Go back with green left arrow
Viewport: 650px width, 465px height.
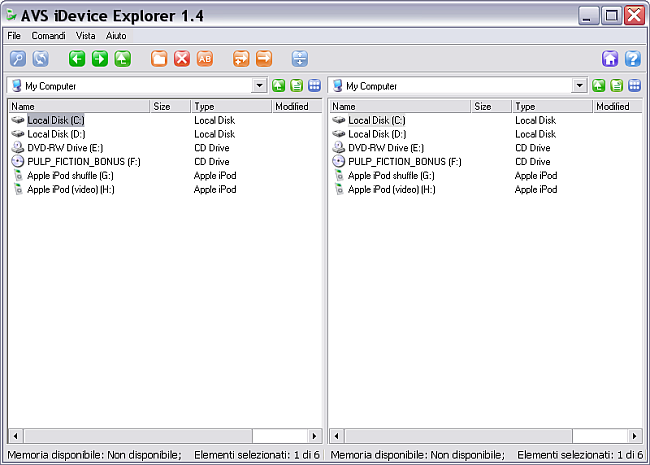point(77,58)
